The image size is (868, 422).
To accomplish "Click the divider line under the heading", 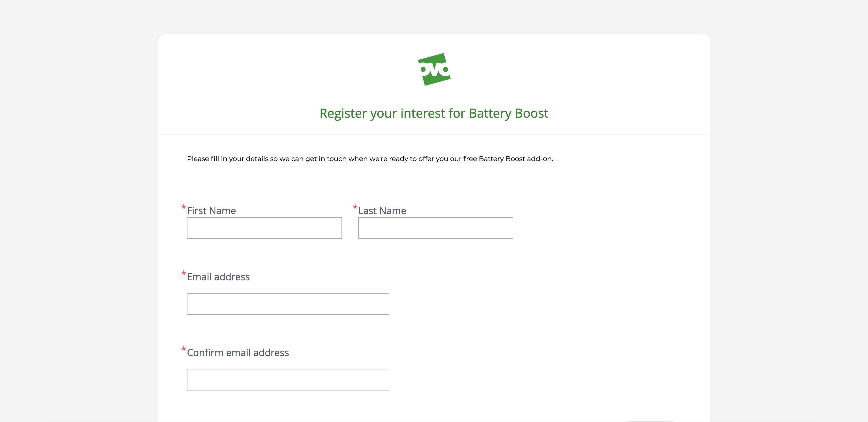I will [434, 134].
